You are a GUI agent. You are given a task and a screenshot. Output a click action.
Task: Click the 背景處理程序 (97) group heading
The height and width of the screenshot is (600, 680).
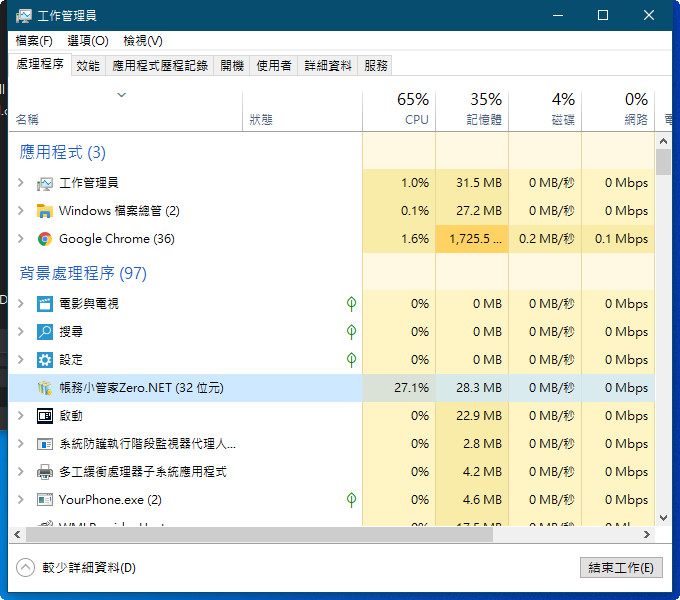tap(83, 273)
